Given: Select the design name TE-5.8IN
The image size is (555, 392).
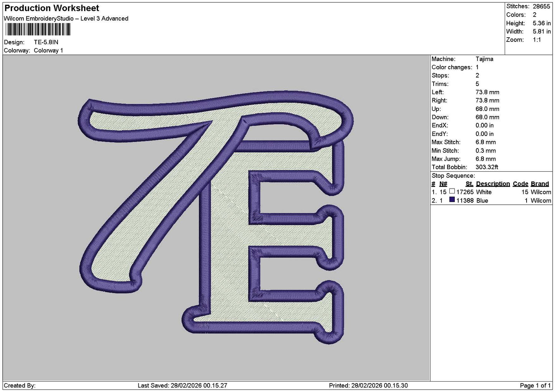Looking at the screenshot, I should 46,42.
